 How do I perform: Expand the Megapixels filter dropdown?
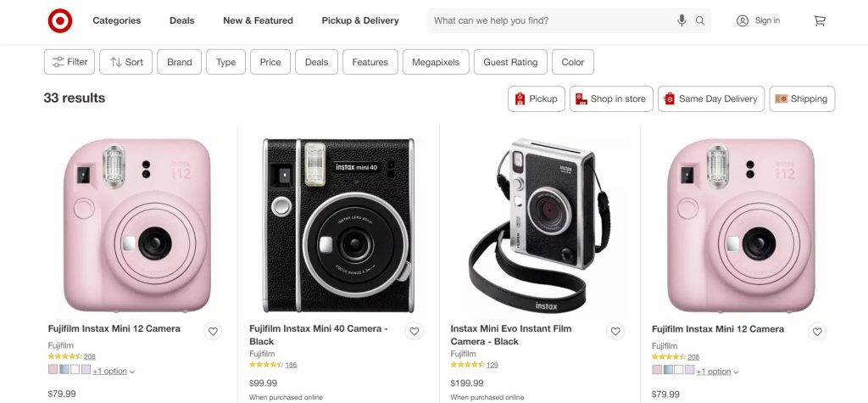(436, 62)
